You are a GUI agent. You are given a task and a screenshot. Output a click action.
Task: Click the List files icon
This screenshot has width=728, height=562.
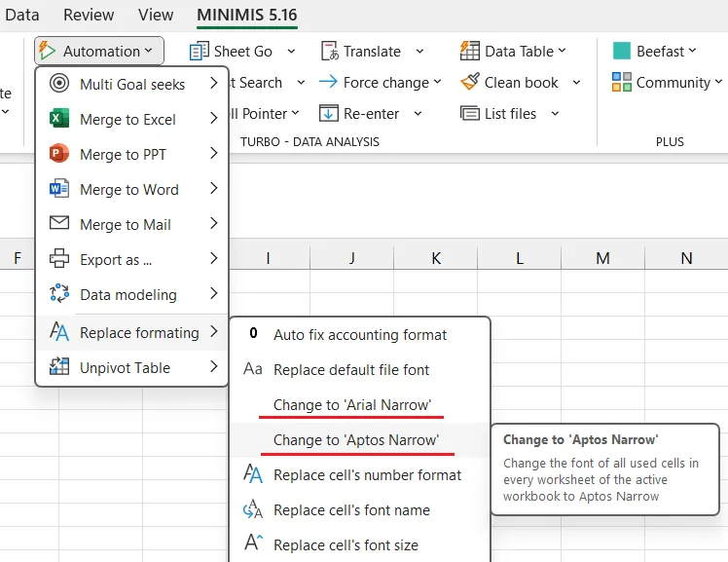click(x=470, y=113)
